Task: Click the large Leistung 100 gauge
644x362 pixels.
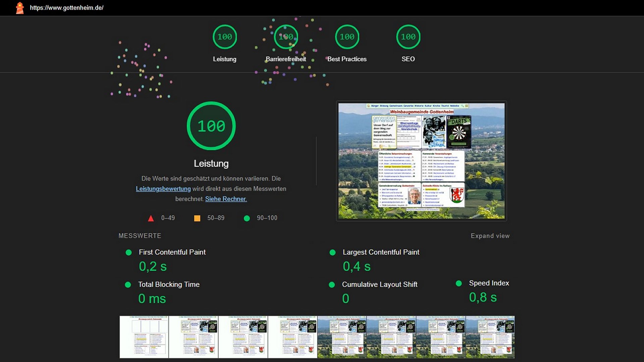Action: tap(211, 126)
